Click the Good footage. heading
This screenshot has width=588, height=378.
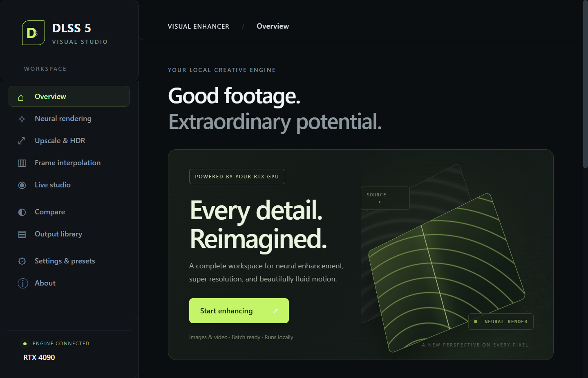point(234,96)
